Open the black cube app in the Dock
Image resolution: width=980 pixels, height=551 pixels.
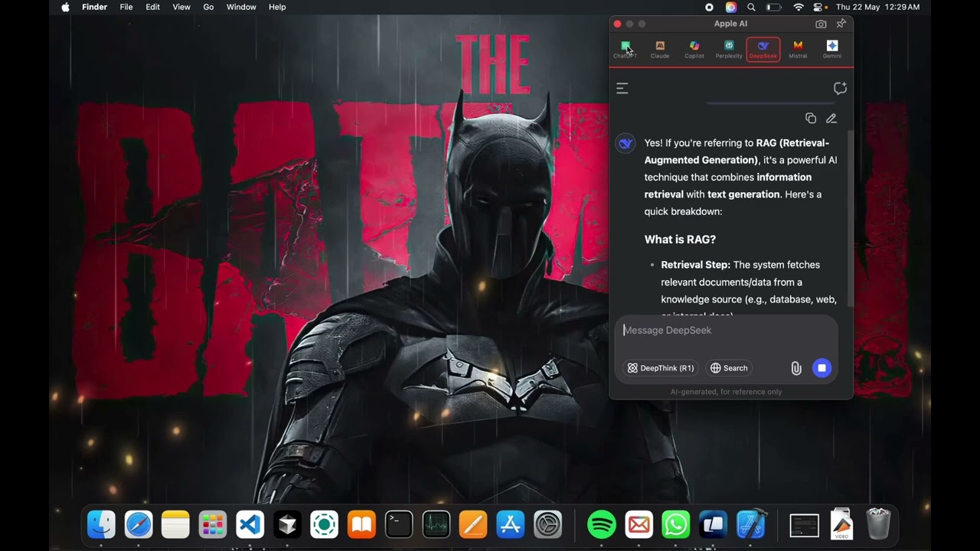(x=287, y=524)
